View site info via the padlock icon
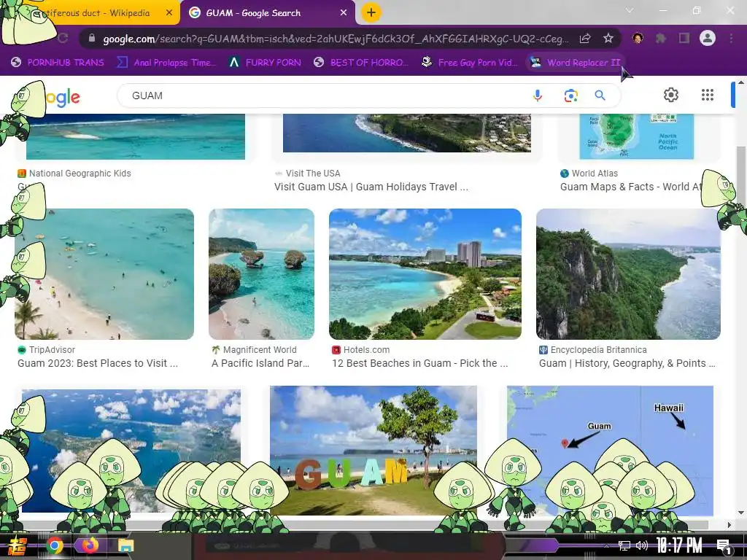Screen dimensions: 747x560 pyautogui.click(x=92, y=39)
